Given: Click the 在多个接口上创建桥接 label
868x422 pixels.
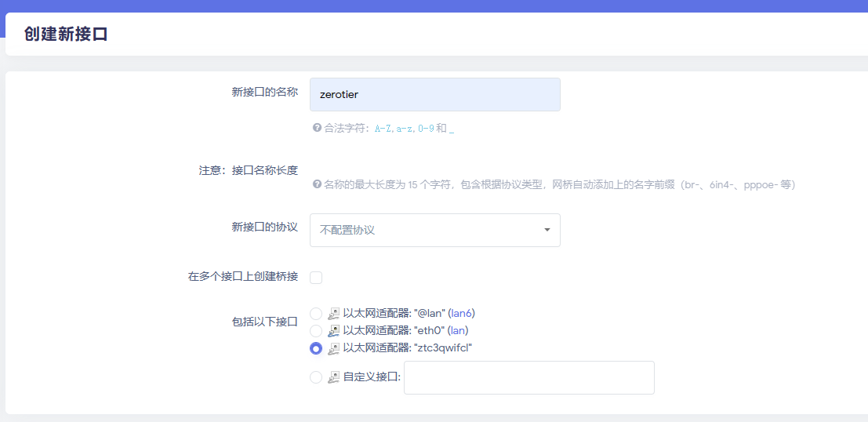Looking at the screenshot, I should (x=242, y=276).
